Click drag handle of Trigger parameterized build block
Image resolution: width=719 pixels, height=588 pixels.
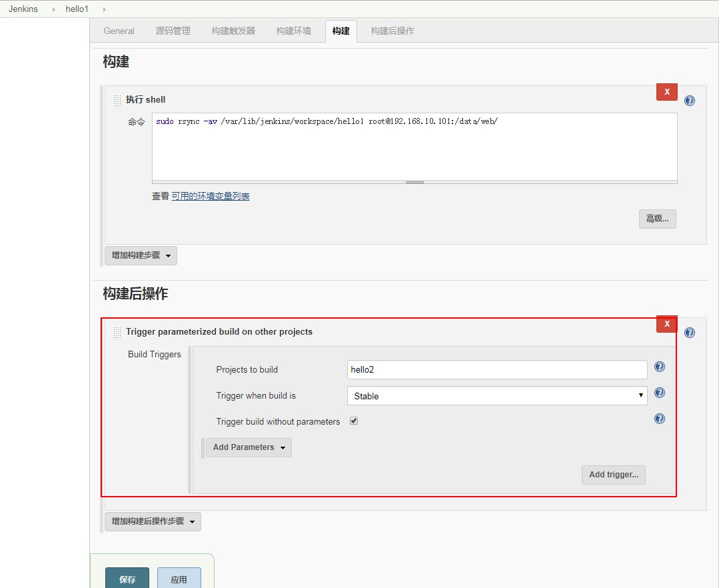(x=117, y=332)
